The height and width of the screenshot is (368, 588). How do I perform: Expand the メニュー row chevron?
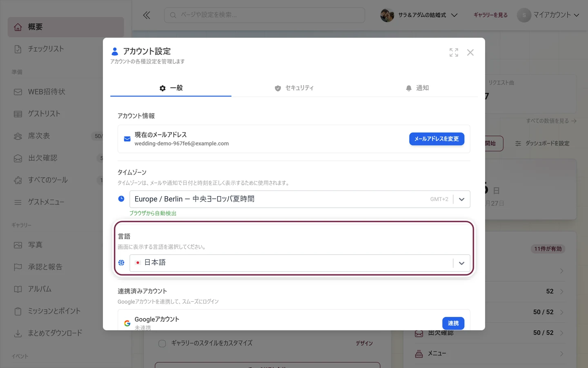(x=562, y=354)
